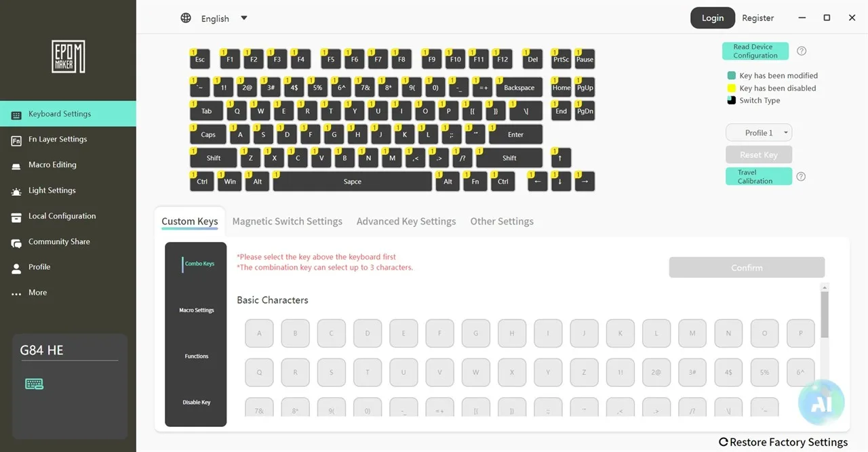
Task: Select the G84 HE keyboard device icon
Action: click(34, 384)
